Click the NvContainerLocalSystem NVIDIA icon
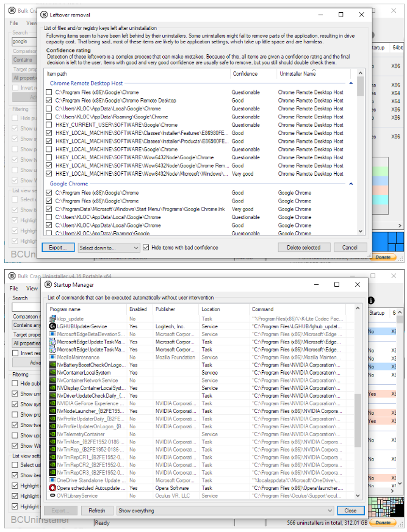Screen dimensions: 407x532 [52, 373]
